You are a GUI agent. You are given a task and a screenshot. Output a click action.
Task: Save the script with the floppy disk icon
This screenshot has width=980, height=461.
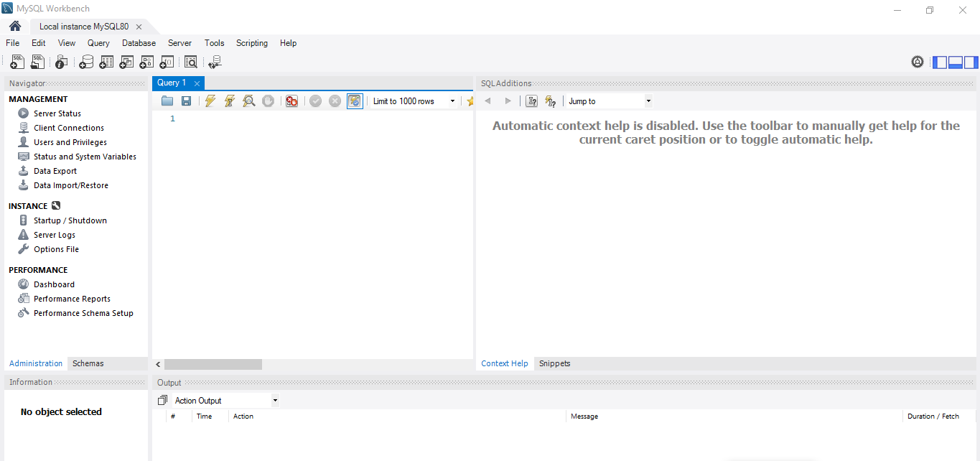click(186, 101)
